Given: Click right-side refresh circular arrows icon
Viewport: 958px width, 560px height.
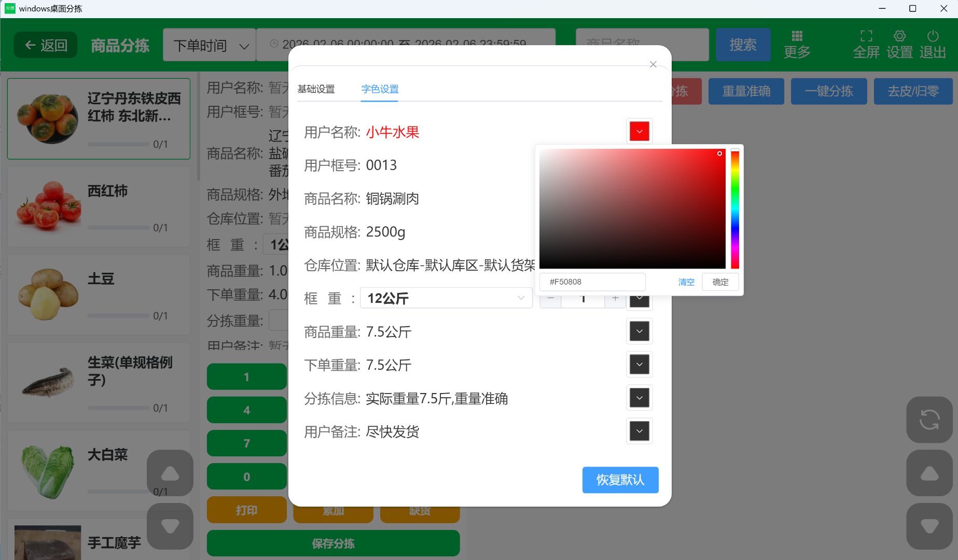Looking at the screenshot, I should click(929, 419).
